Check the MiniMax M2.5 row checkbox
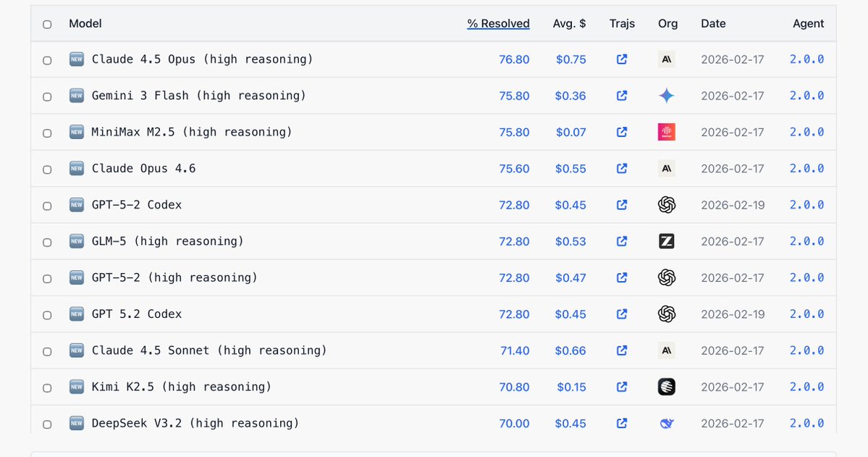The height and width of the screenshot is (457, 868). [x=47, y=133]
